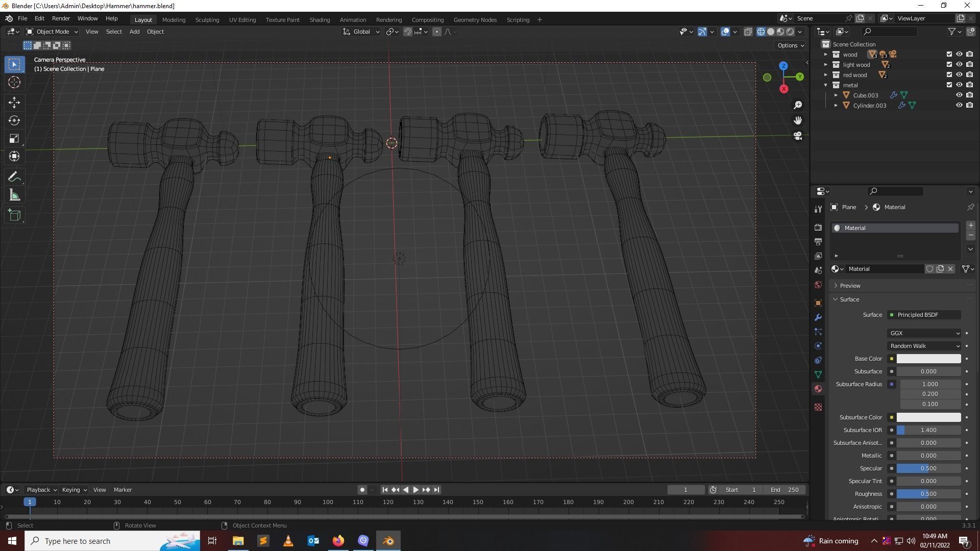Switch to wireframe viewport shading
Viewport: 980px width, 551px height.
761,32
